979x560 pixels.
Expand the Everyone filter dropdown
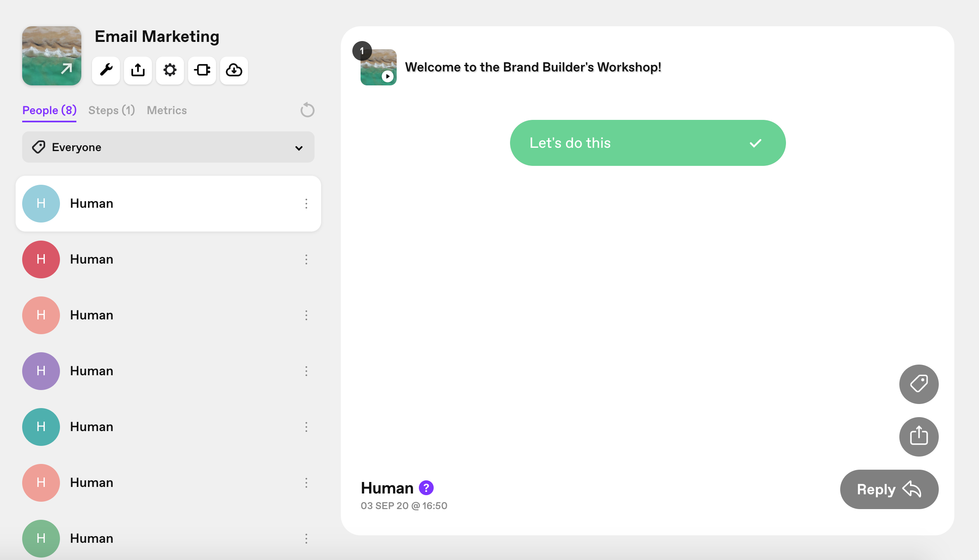click(168, 147)
